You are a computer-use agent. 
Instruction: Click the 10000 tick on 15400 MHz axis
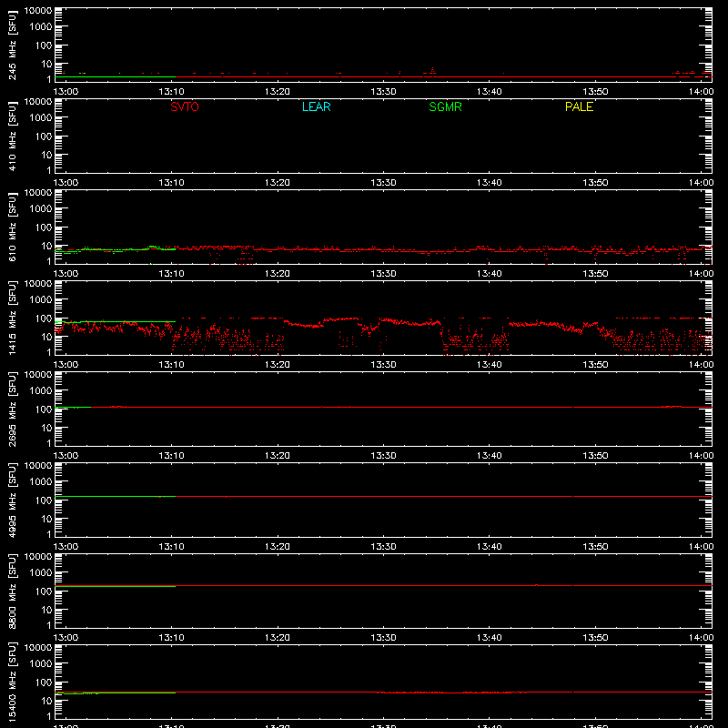(38, 648)
